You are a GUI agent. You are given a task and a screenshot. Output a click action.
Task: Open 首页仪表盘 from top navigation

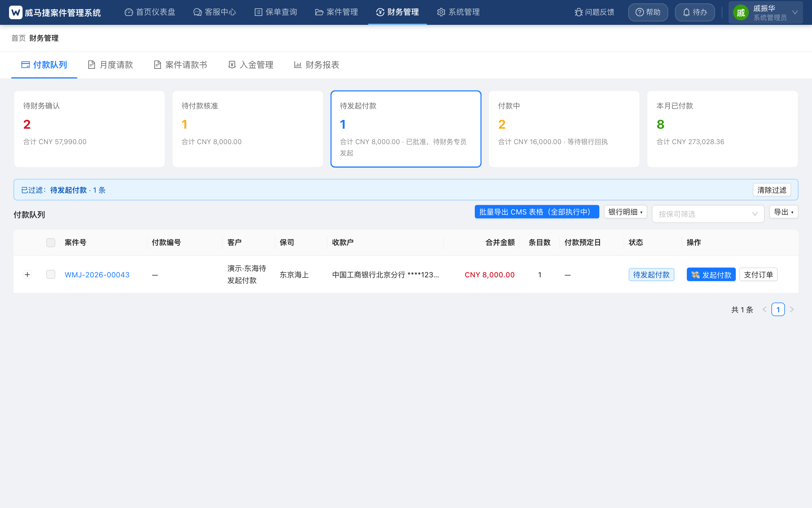pyautogui.click(x=150, y=12)
